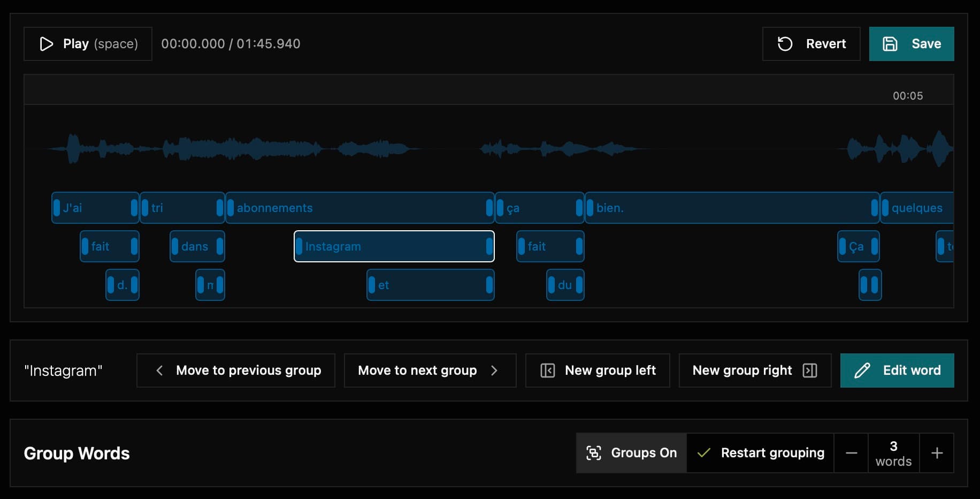Click the left resize handle of the Instagram block
This screenshot has height=499, width=980.
point(300,246)
